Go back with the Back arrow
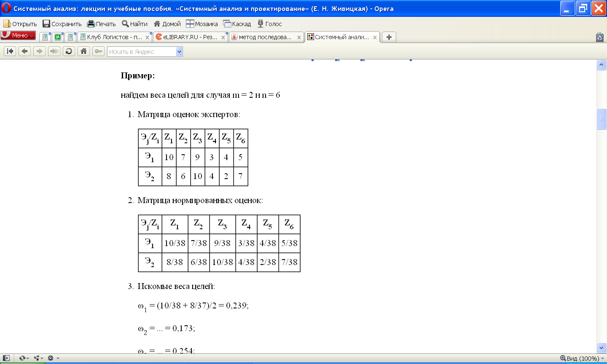 click(x=25, y=51)
